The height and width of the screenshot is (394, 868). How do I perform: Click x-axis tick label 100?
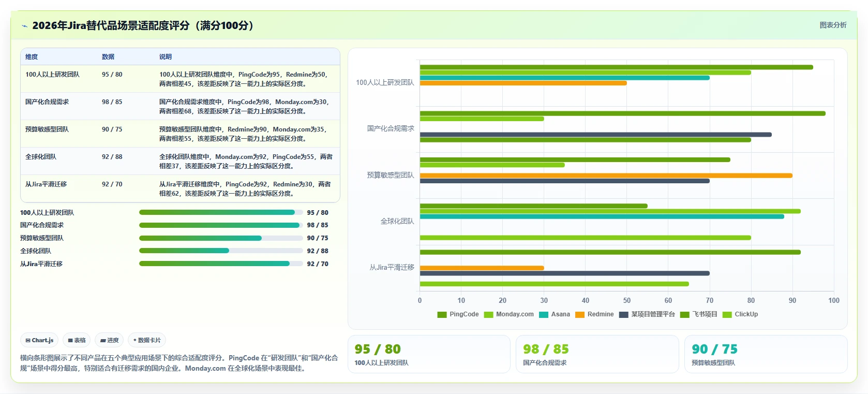(x=833, y=300)
